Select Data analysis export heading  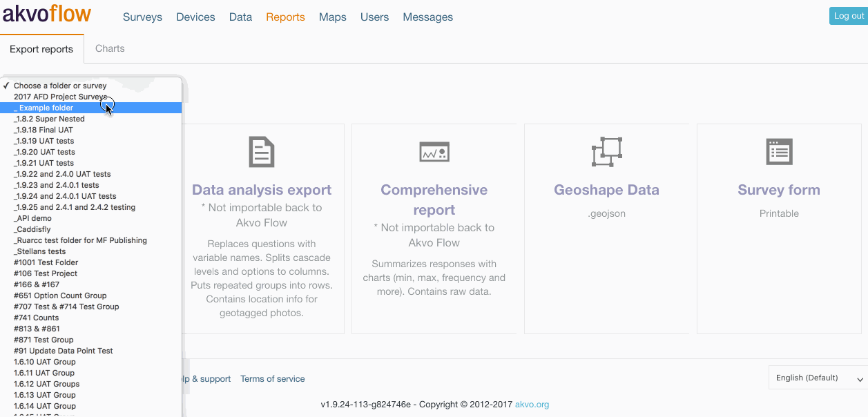tap(262, 190)
